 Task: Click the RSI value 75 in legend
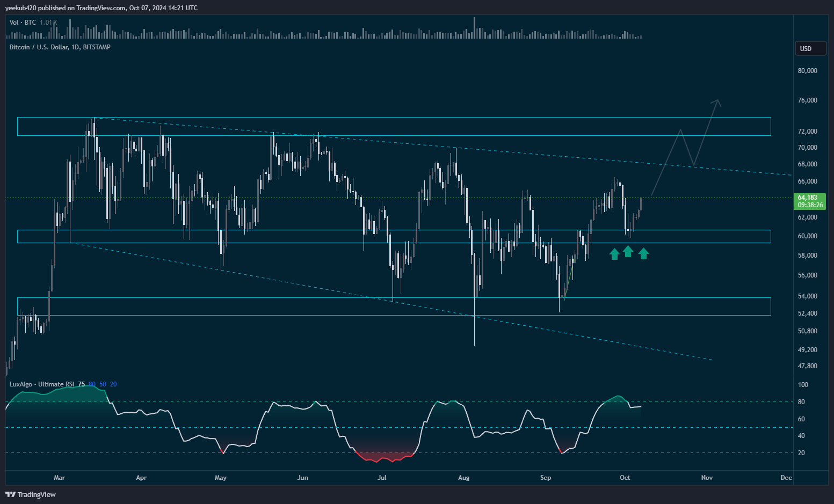tap(81, 384)
